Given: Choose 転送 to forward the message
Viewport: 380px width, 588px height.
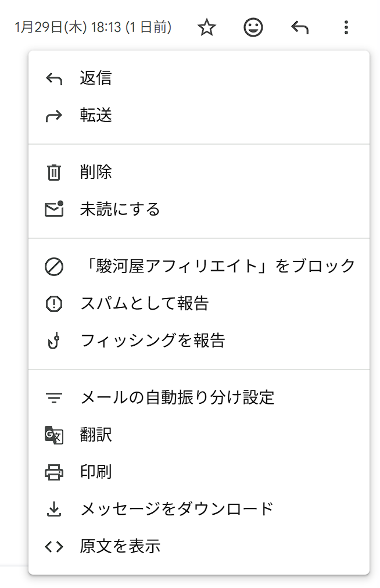Looking at the screenshot, I should click(96, 116).
